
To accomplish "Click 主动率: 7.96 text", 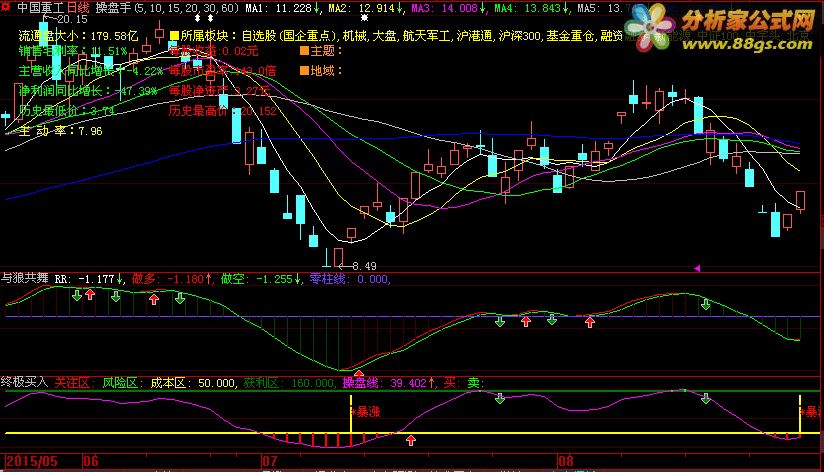I will [60, 131].
